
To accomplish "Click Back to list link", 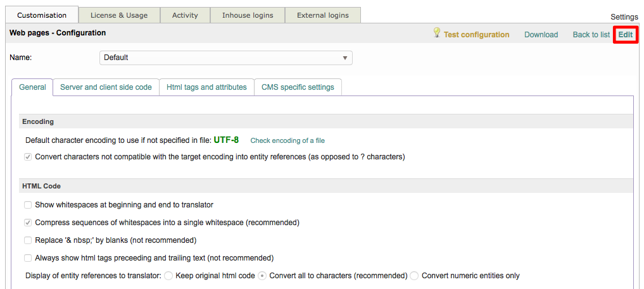I will (x=591, y=35).
